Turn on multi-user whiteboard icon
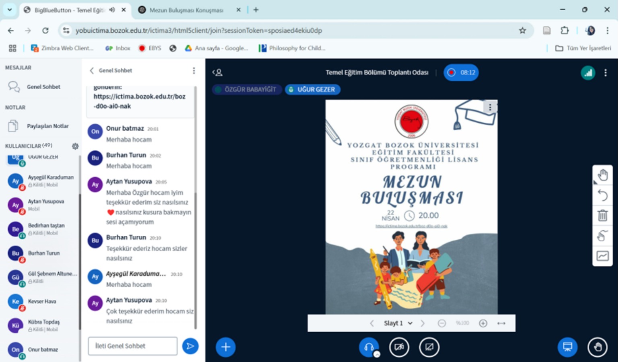Image resolution: width=644 pixels, height=362 pixels. (x=602, y=256)
